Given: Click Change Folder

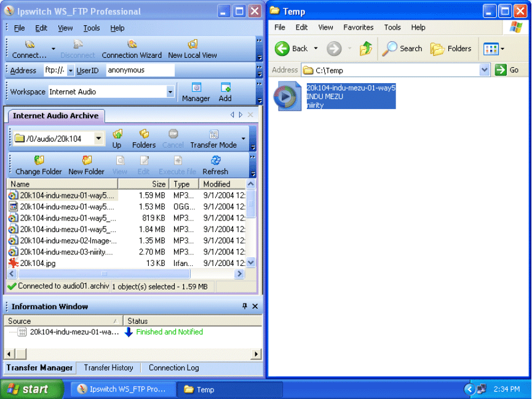Looking at the screenshot, I should point(39,166).
